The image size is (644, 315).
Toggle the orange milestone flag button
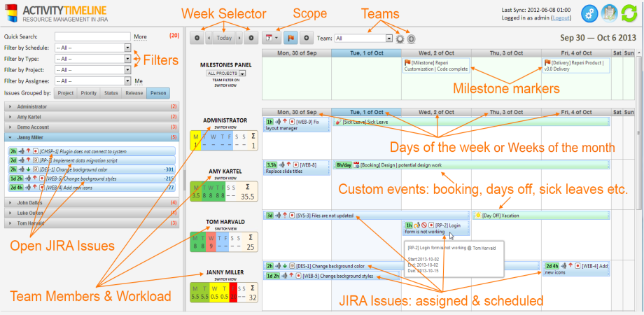tap(290, 37)
